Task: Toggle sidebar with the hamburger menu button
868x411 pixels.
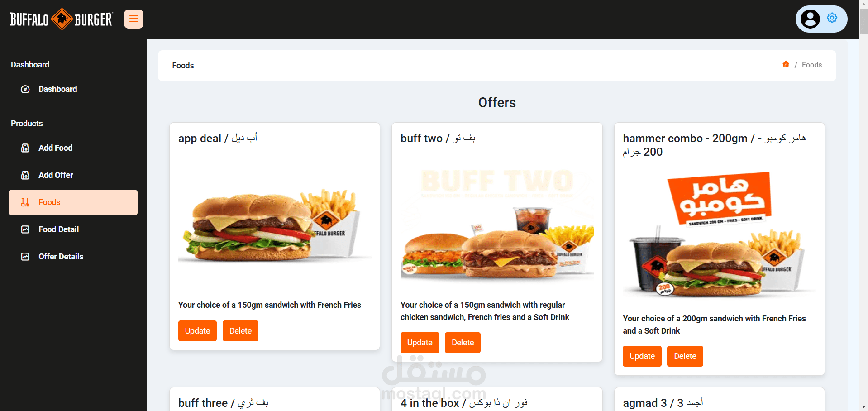Action: 134,19
